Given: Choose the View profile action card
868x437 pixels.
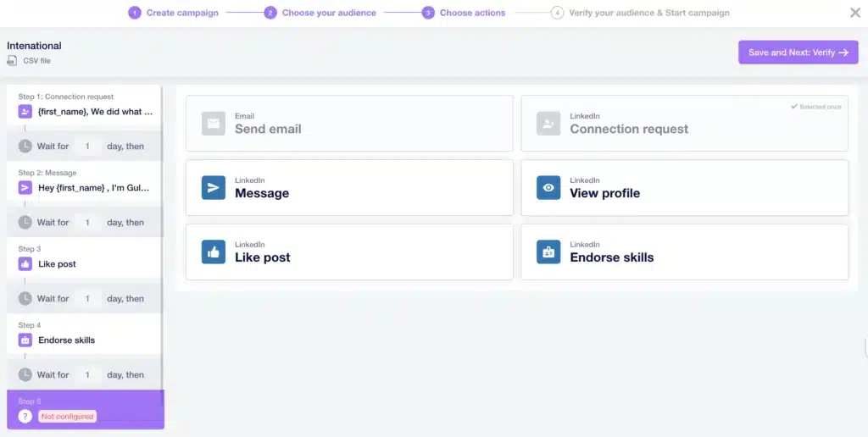Looking at the screenshot, I should pos(684,187).
